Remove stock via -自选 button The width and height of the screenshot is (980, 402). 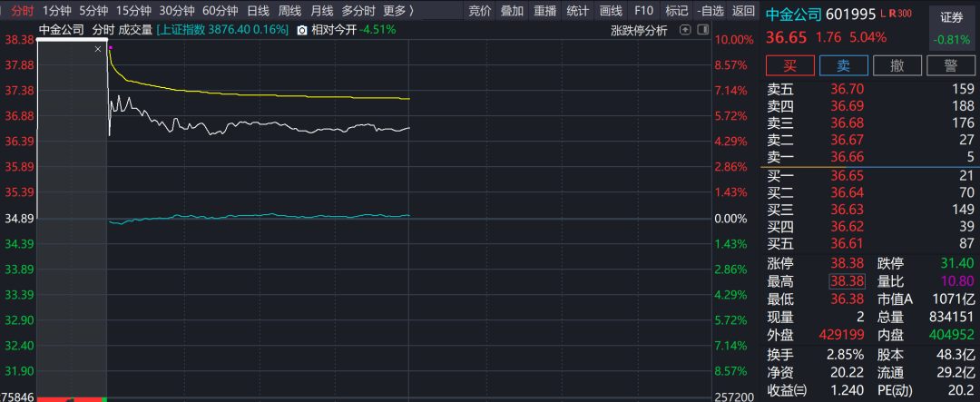[710, 11]
